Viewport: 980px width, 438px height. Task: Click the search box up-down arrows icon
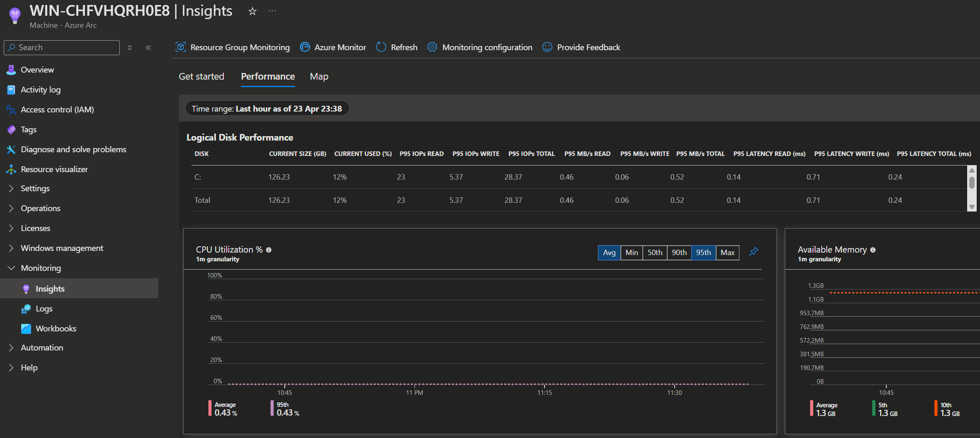(x=130, y=48)
